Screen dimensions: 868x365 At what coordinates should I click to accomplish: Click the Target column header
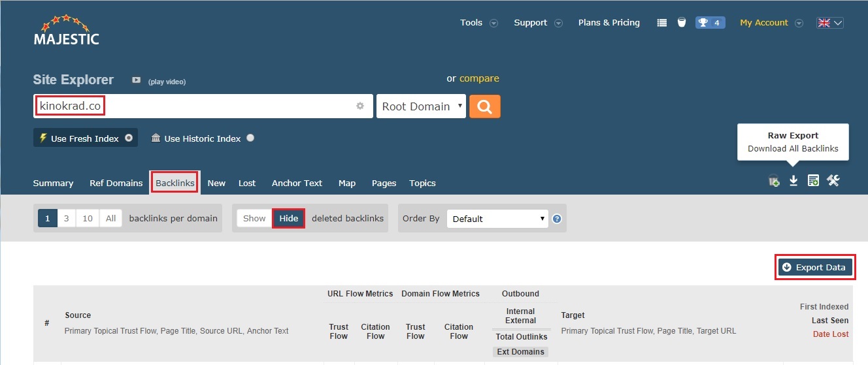coord(573,315)
